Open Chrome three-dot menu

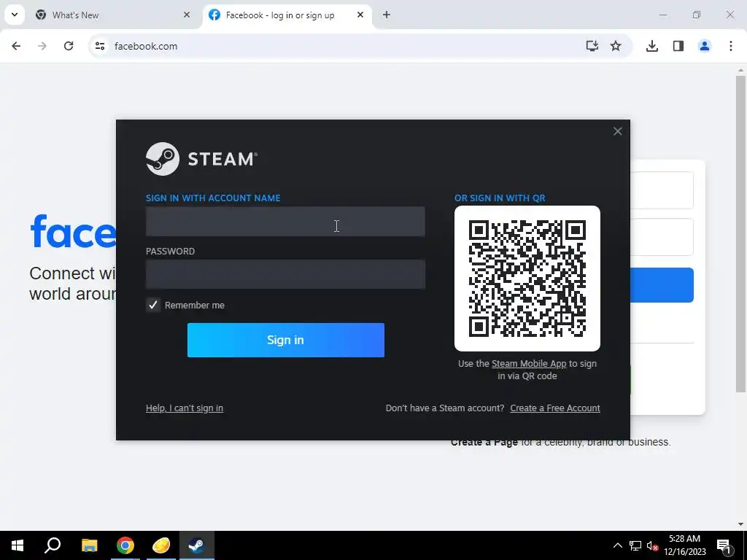731,46
